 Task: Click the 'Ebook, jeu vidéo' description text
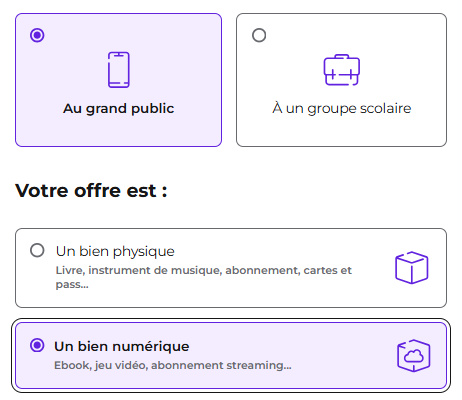tap(173, 365)
